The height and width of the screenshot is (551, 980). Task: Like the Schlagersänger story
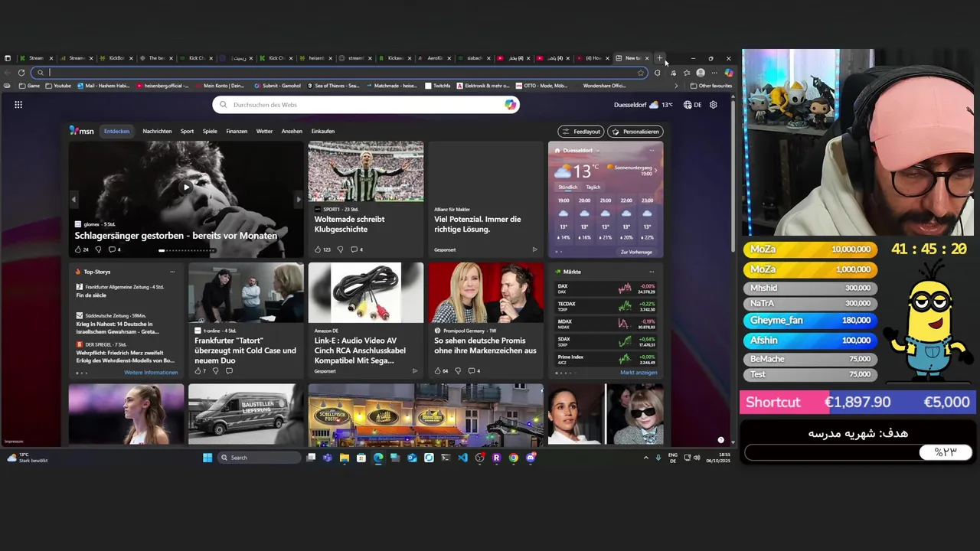(x=78, y=249)
